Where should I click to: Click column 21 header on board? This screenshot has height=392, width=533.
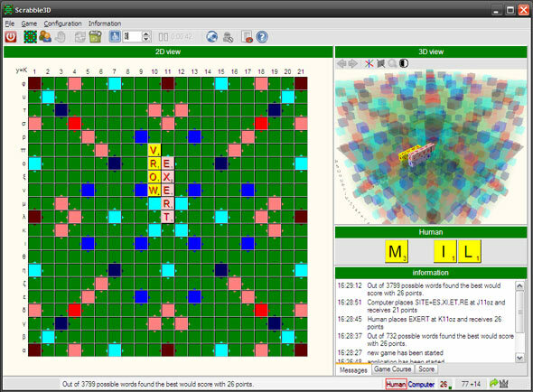point(301,71)
